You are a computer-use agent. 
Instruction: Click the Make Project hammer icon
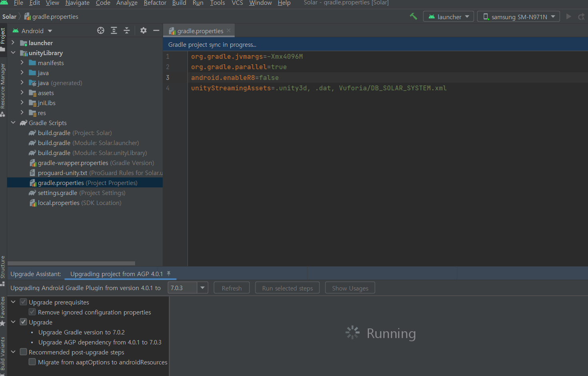tap(413, 16)
